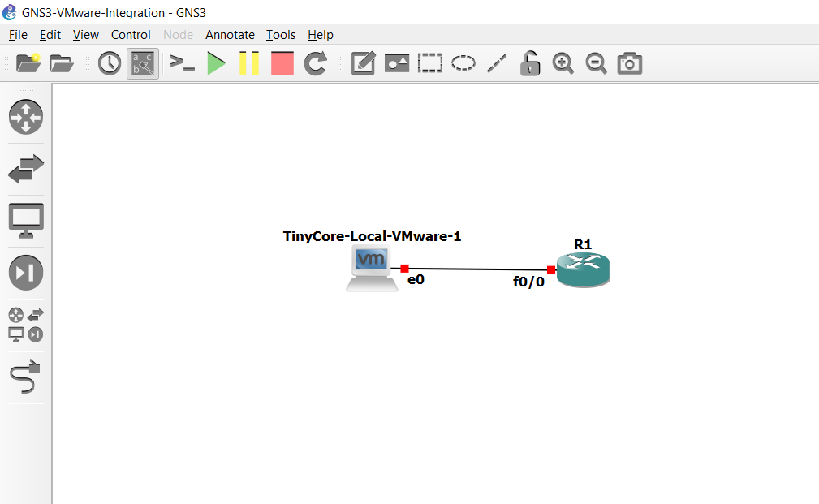The height and width of the screenshot is (504, 819).
Task: Browse end devices in the sidebar
Action: coord(26,221)
